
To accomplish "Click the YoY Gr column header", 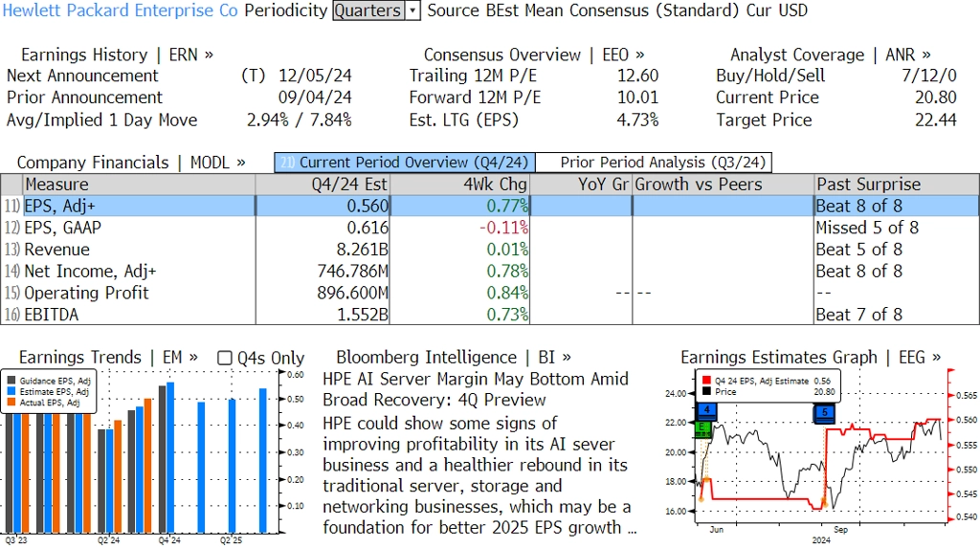I will (x=581, y=185).
